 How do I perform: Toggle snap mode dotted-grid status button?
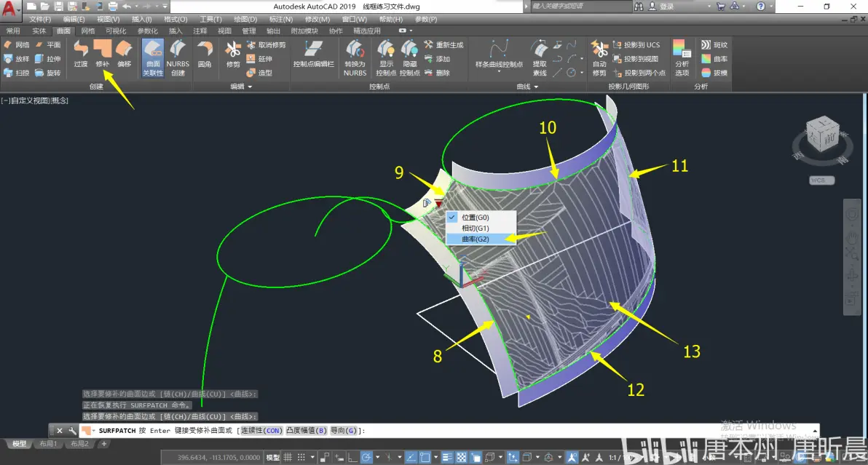tap(301, 457)
